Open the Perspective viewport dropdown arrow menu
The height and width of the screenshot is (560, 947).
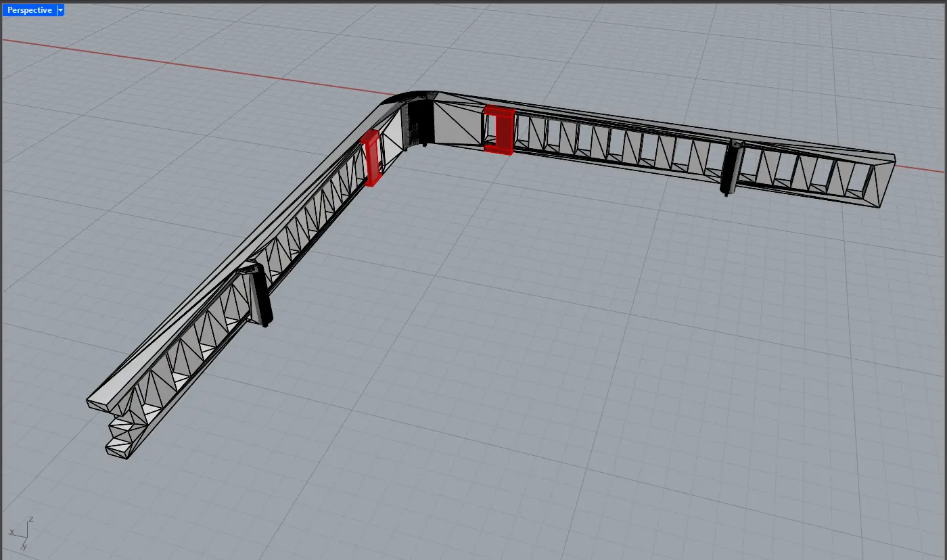point(60,10)
